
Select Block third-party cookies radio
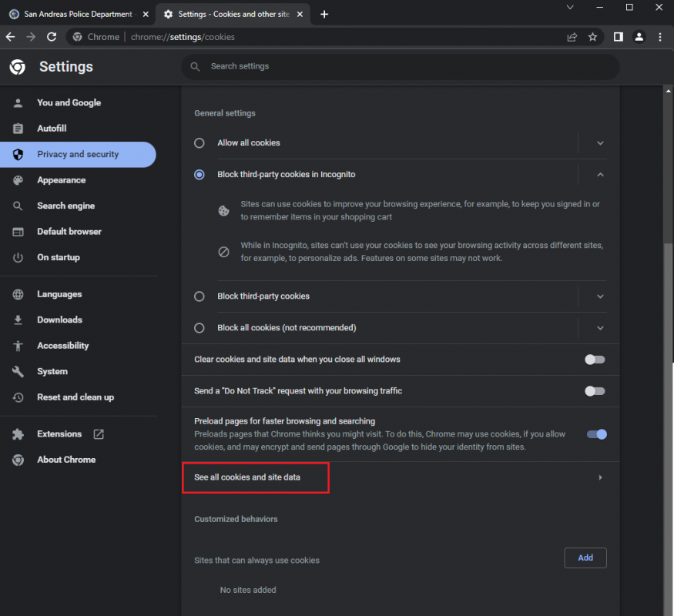(x=200, y=296)
